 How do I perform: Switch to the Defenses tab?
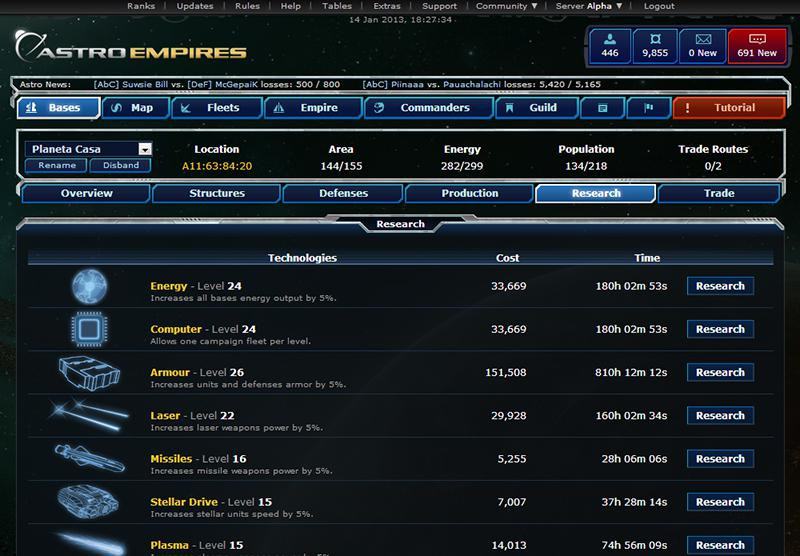(343, 193)
